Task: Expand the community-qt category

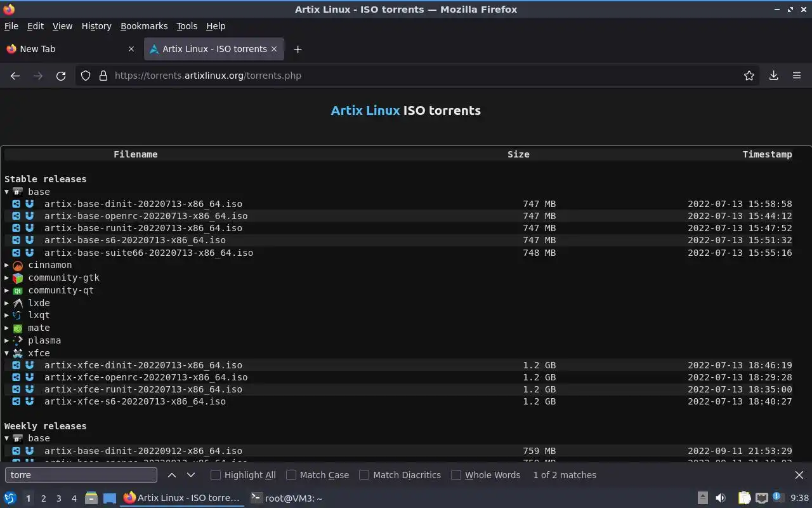Action: [x=7, y=290]
